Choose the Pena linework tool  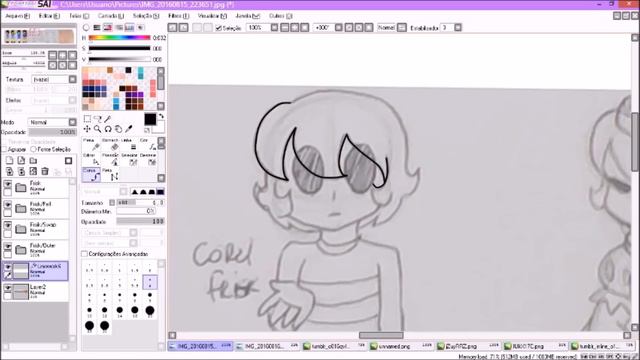coord(91,144)
